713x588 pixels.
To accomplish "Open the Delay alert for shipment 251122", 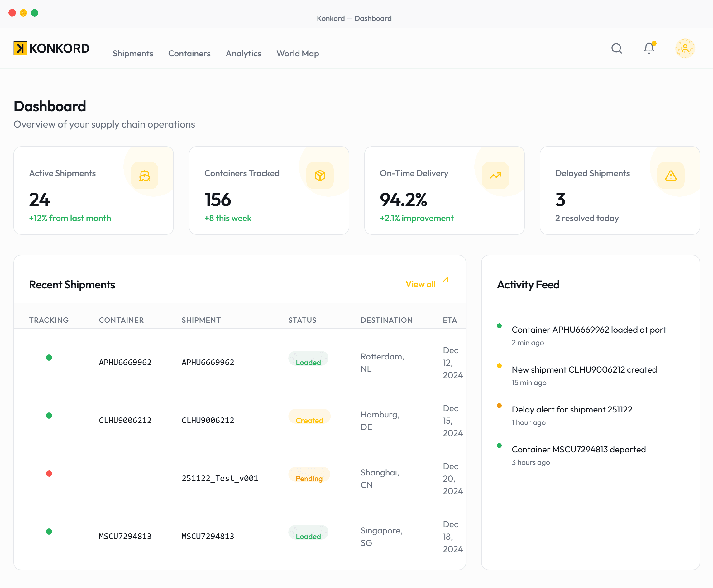I will [572, 409].
